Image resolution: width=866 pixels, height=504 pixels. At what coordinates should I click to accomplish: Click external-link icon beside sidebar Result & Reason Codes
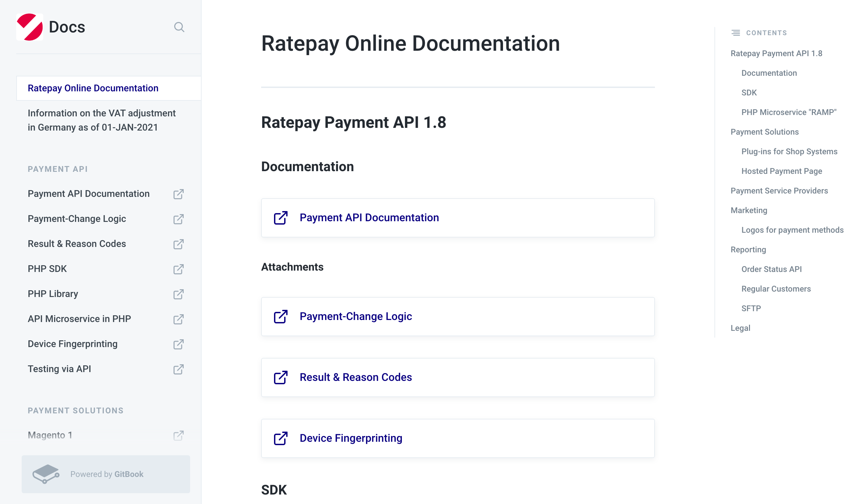(178, 244)
